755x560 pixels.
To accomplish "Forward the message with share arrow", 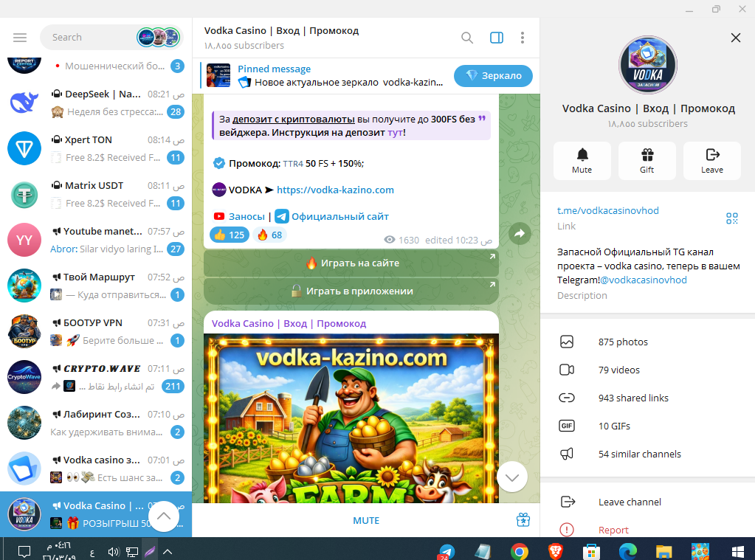I will (x=520, y=234).
